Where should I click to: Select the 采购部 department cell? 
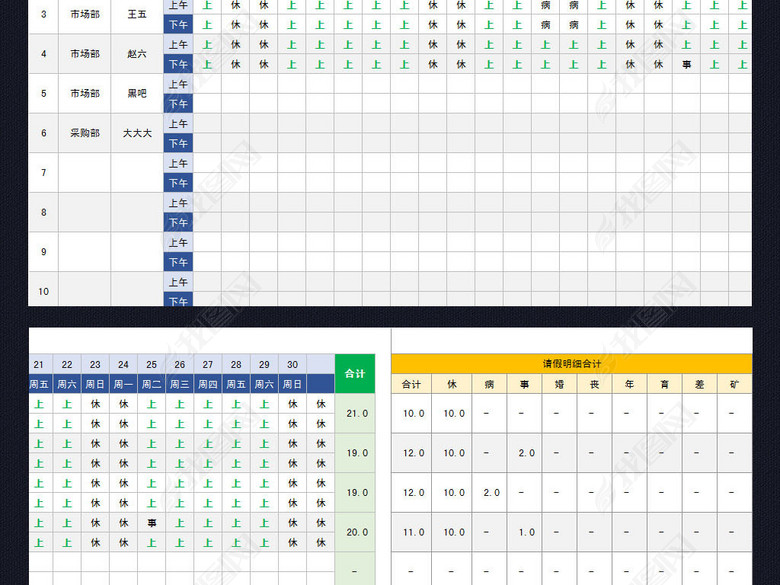point(84,133)
